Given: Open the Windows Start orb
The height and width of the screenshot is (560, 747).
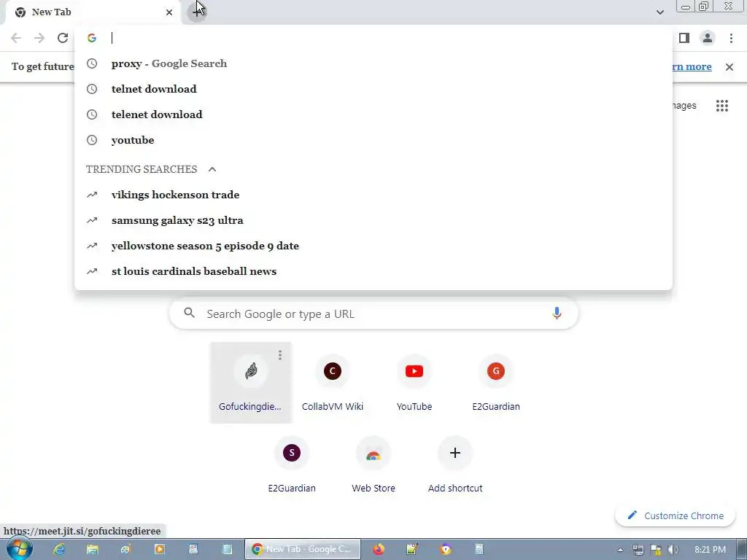Looking at the screenshot, I should click(19, 550).
